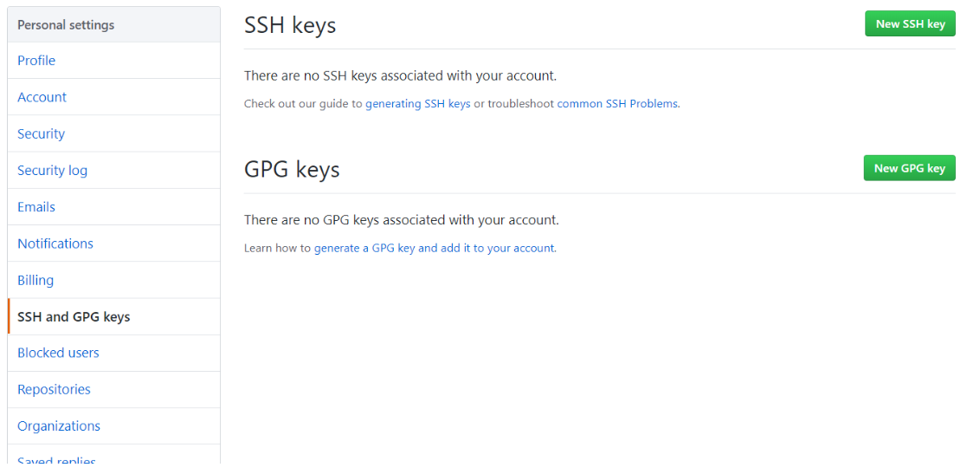Viewport: 980px width, 474px height.
Task: Click the GPG keys section heading
Action: [292, 169]
